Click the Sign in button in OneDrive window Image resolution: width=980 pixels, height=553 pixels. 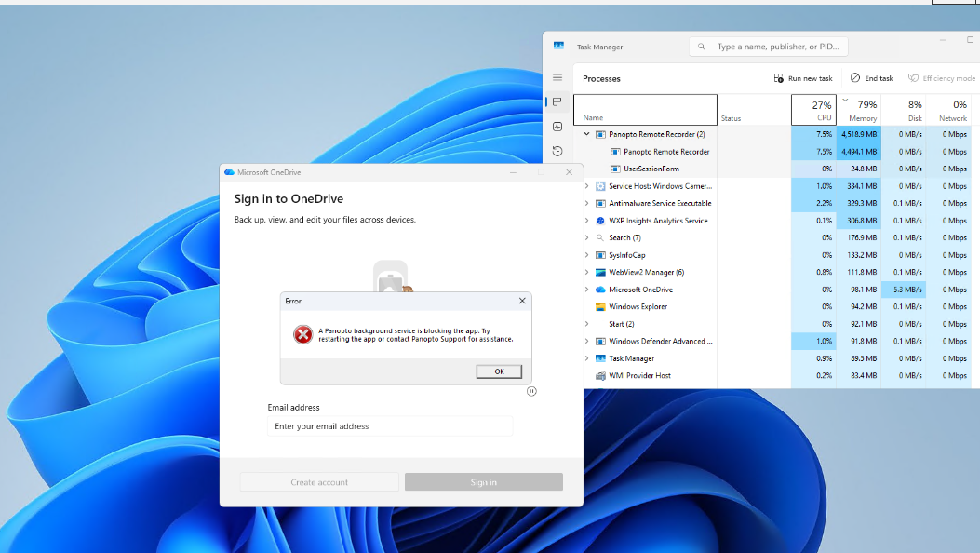[484, 481]
